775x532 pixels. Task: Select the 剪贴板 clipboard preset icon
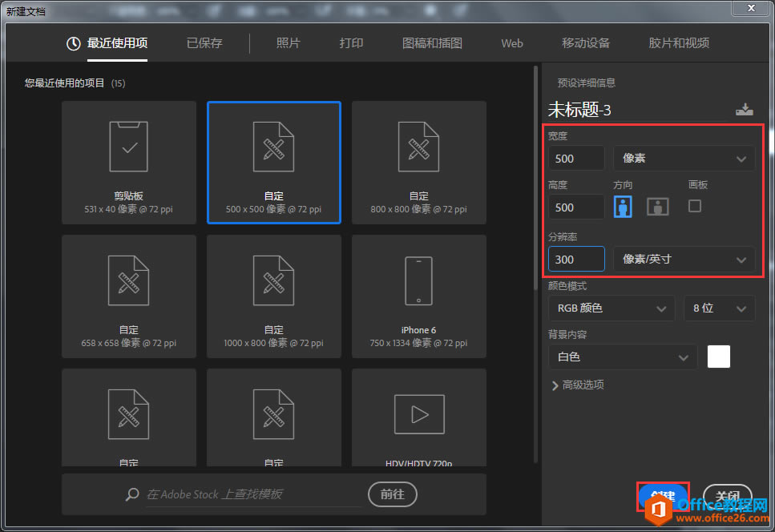pyautogui.click(x=128, y=147)
